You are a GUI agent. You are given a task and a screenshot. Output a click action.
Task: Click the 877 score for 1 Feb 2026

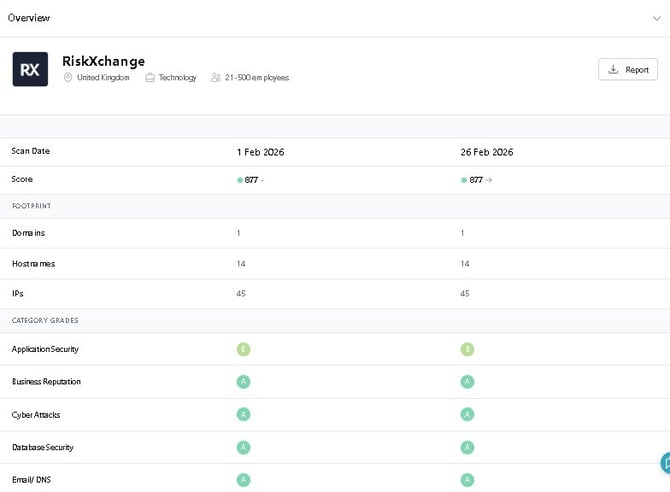[x=250, y=180]
